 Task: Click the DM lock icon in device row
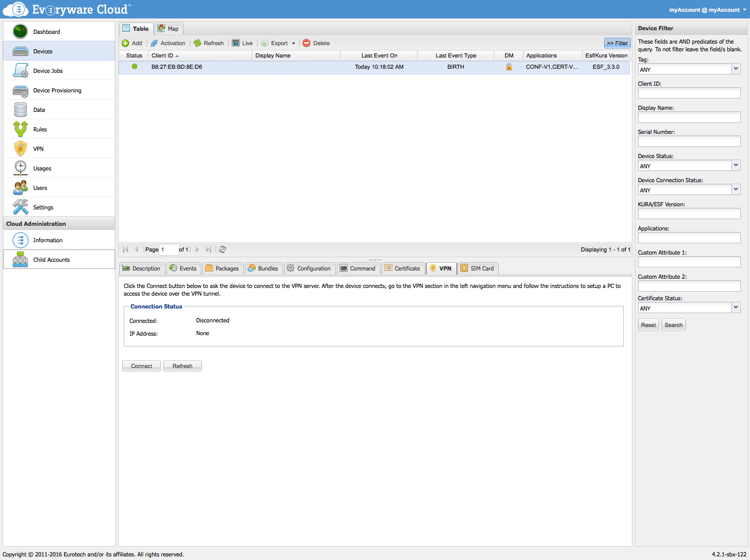(509, 67)
